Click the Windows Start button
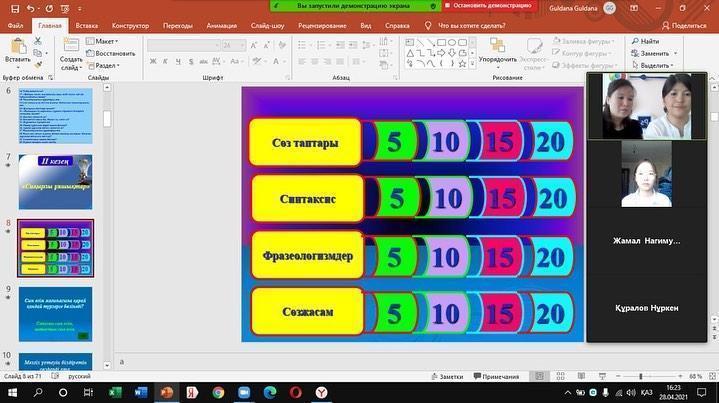This screenshot has width=719, height=403. point(11,392)
